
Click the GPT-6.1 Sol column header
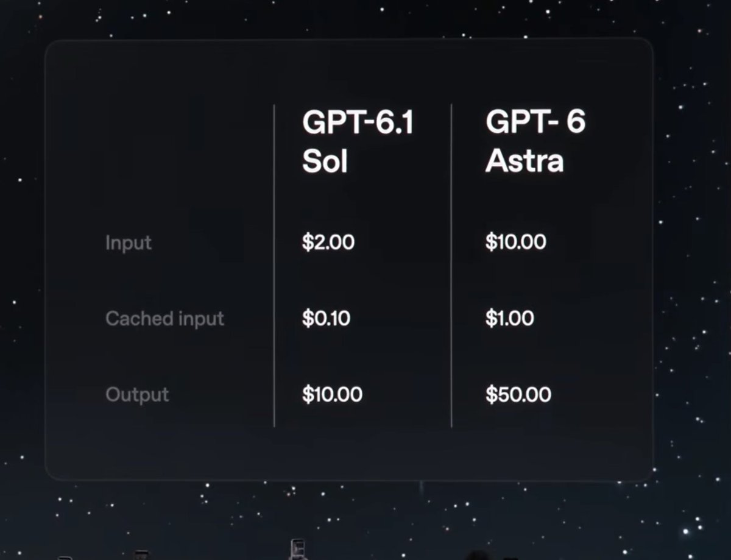pyautogui.click(x=358, y=142)
